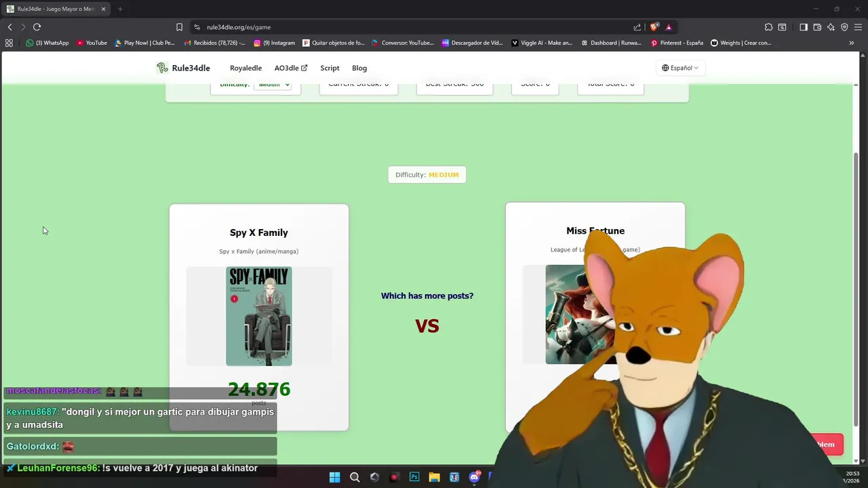Open Quitar objetos de fo... bookmark
Screen dimensions: 868x488
[334, 43]
